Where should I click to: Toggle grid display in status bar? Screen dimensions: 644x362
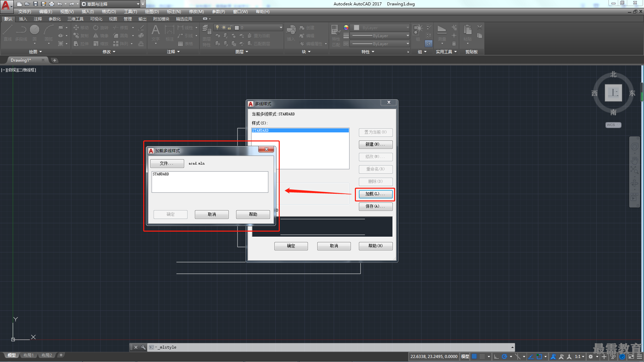(x=474, y=357)
